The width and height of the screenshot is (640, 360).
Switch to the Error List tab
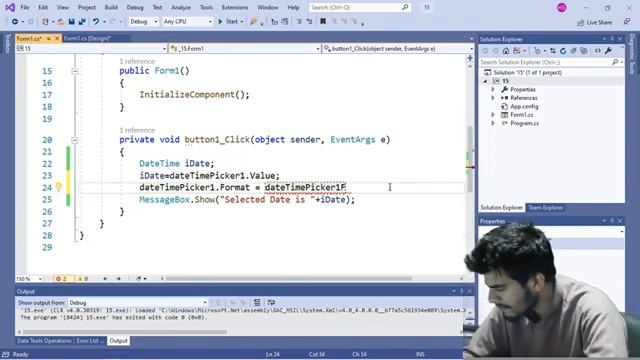(89, 341)
